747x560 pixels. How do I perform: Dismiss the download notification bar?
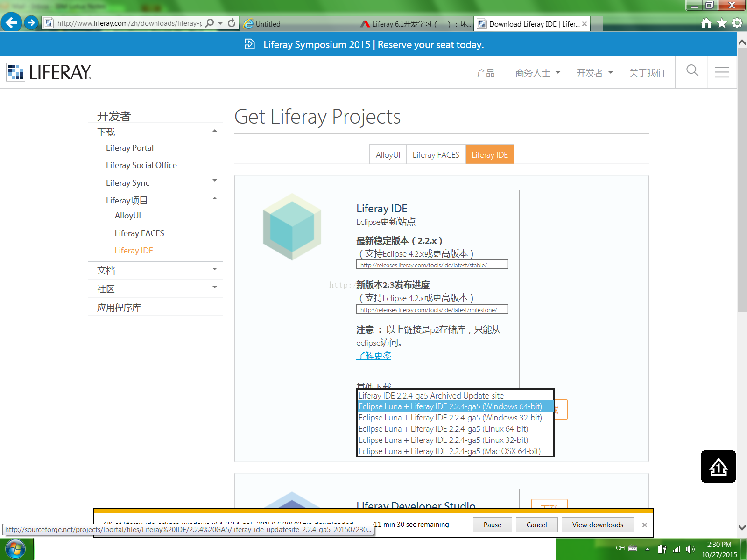coord(645,525)
